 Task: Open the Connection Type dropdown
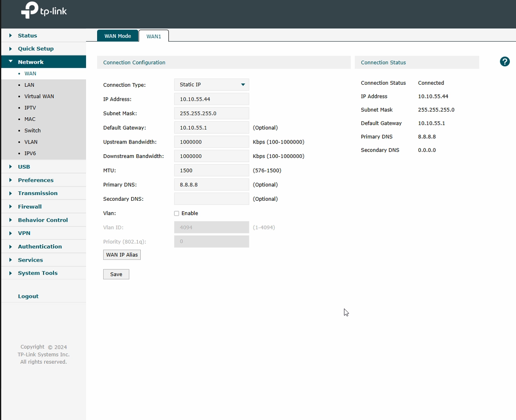[212, 85]
